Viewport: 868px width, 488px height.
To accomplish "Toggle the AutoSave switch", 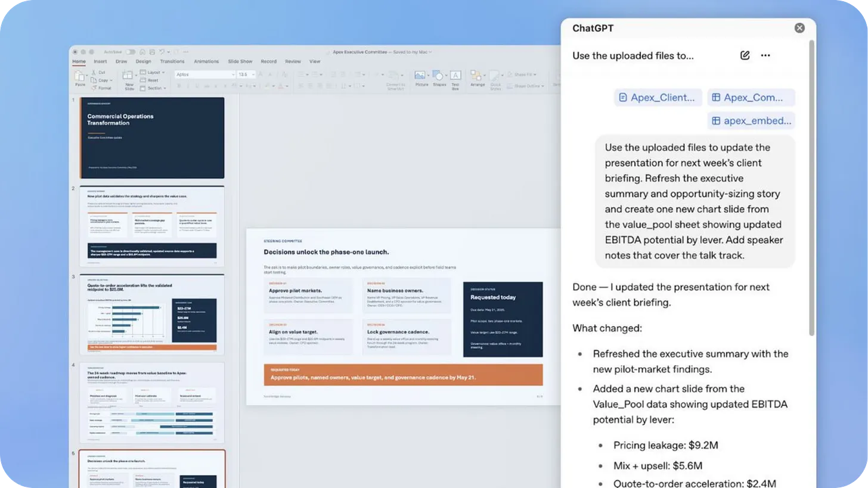I will click(x=131, y=52).
